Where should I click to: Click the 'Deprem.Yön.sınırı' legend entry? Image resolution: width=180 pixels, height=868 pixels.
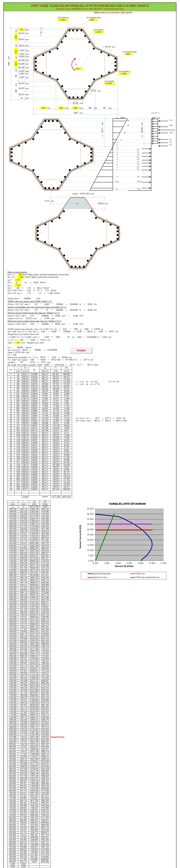100,577
